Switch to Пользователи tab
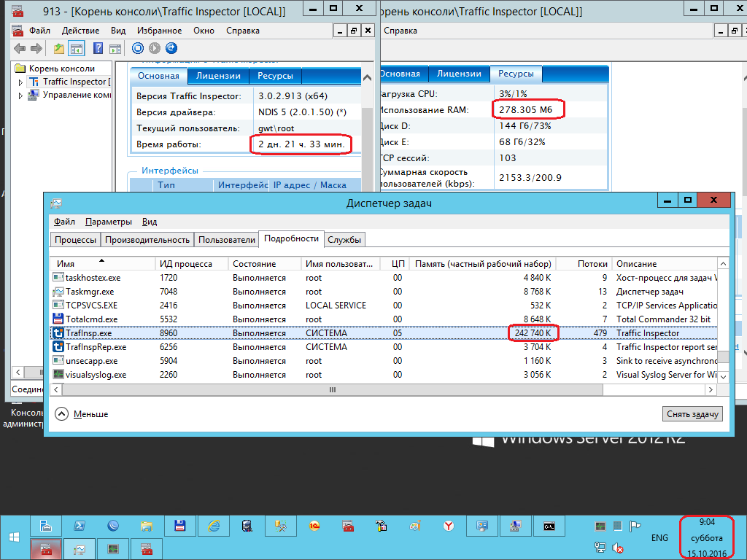Image resolution: width=747 pixels, height=560 pixels. tap(227, 239)
